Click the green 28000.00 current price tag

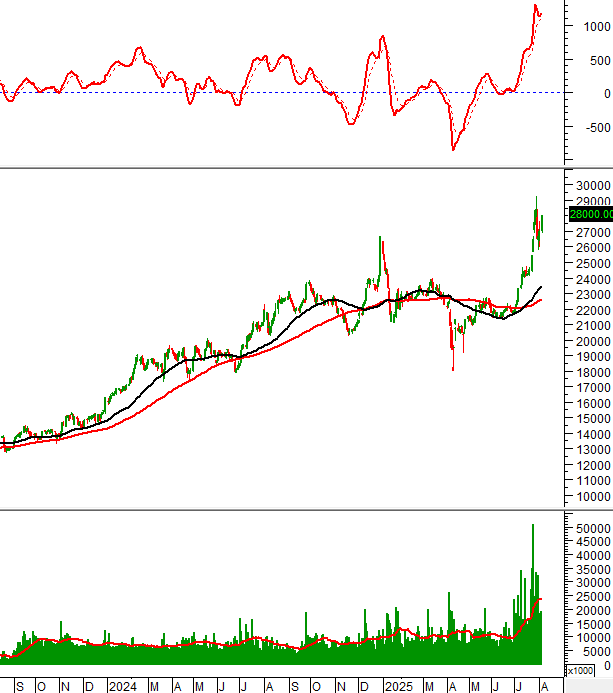click(x=591, y=214)
